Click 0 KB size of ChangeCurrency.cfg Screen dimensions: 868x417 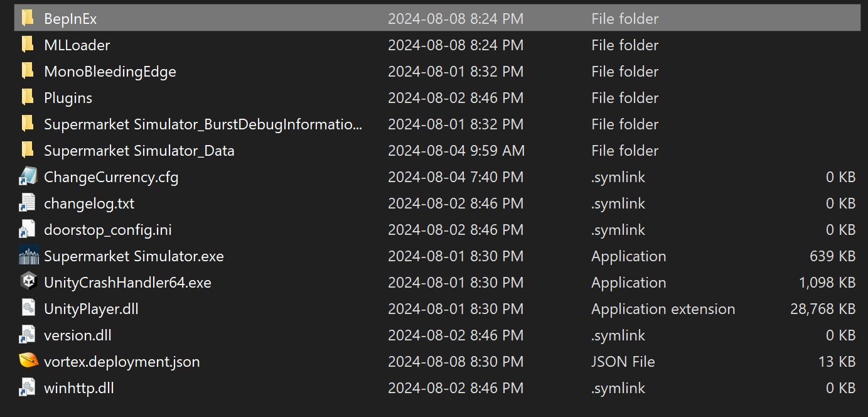pyautogui.click(x=841, y=177)
